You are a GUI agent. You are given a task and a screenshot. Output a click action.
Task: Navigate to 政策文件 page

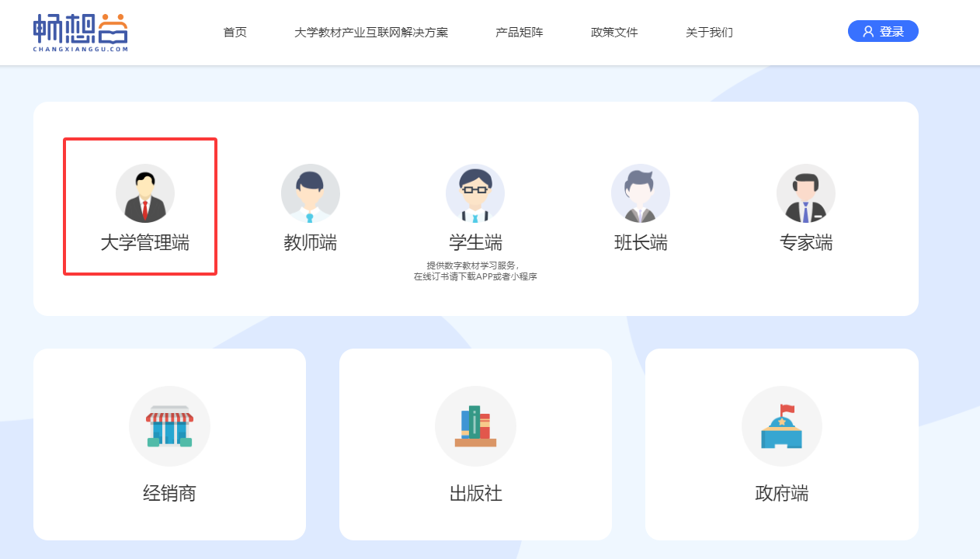pyautogui.click(x=614, y=33)
